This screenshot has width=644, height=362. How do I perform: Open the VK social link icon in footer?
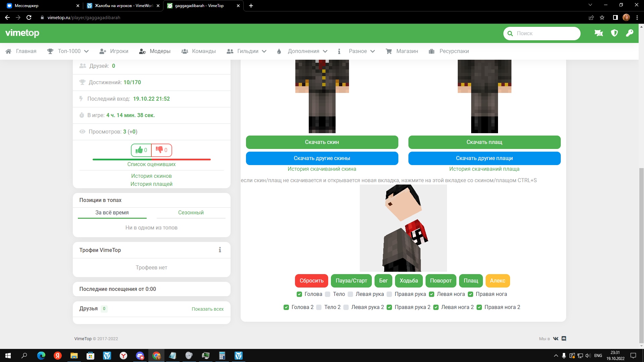pyautogui.click(x=556, y=339)
